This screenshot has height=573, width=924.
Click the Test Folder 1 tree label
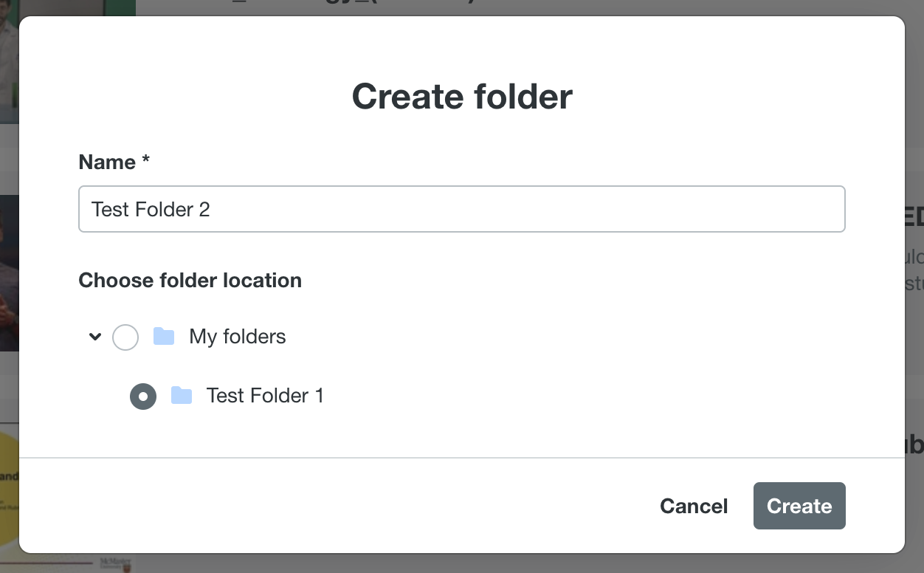coord(265,396)
